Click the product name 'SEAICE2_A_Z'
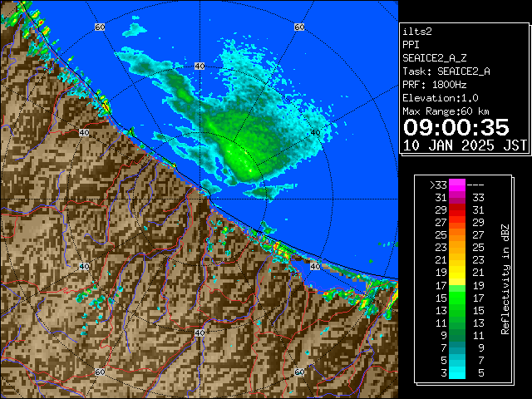 (435, 58)
